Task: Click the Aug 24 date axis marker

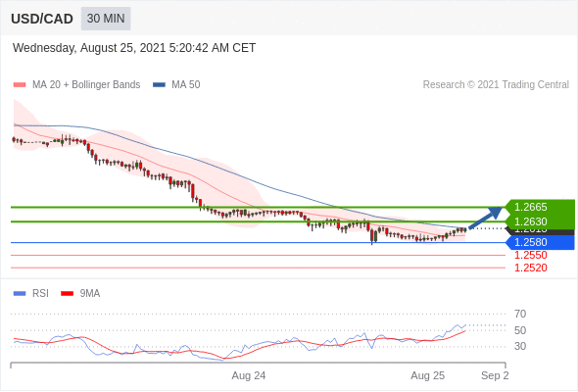Action: click(249, 375)
